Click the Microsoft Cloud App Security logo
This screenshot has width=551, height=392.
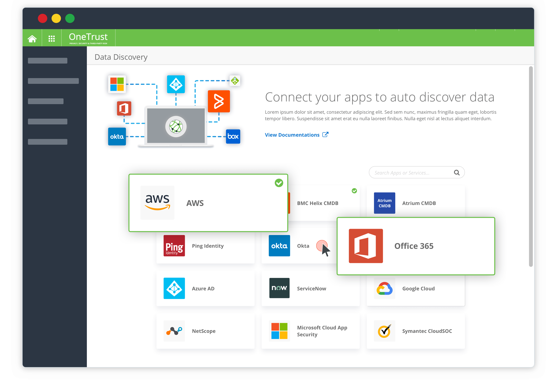(x=279, y=331)
